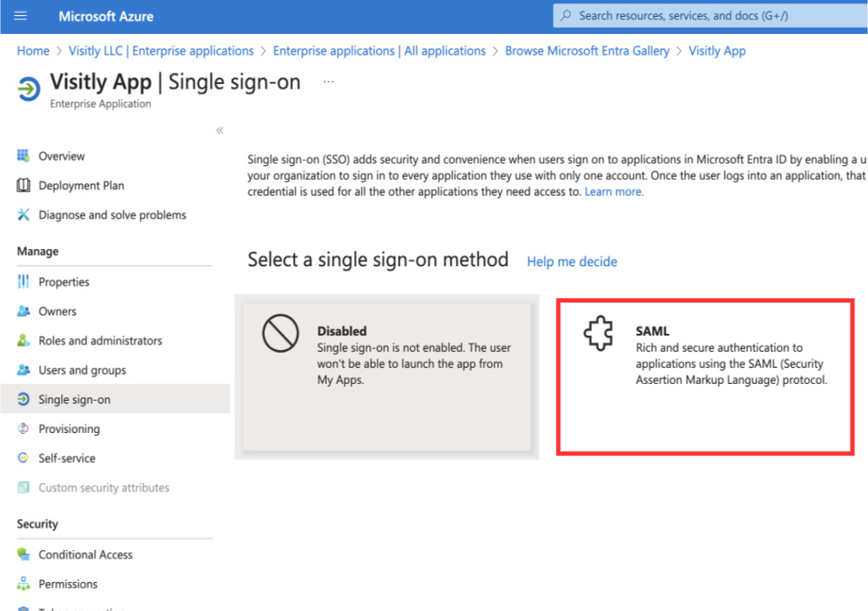Click the Single sign-on arrow icon
This screenshot has height=611, width=868.
pyautogui.click(x=23, y=399)
